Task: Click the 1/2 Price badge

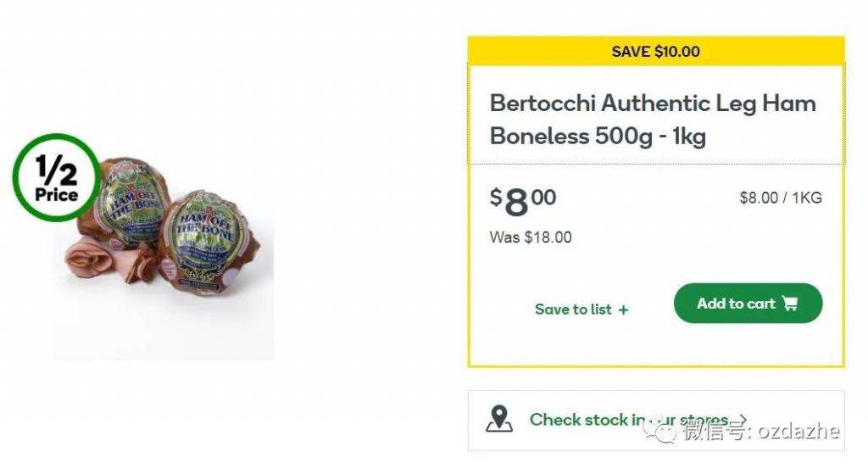Action: click(57, 178)
